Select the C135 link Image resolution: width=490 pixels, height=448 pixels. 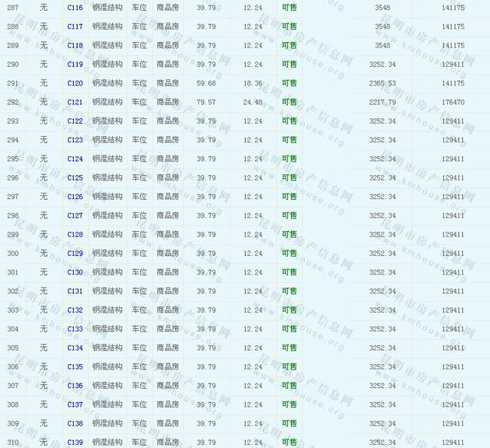[x=75, y=367]
